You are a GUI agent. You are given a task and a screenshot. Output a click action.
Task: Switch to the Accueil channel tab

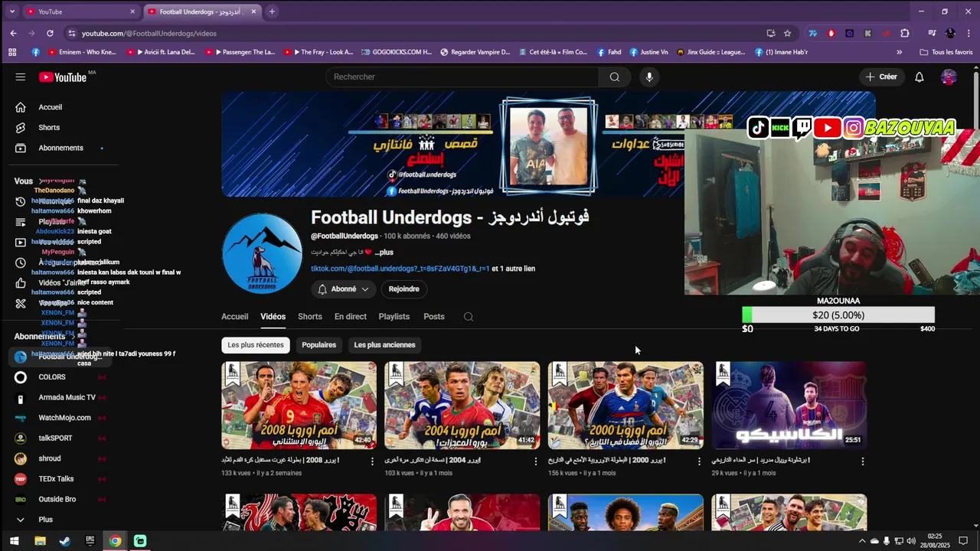(234, 317)
